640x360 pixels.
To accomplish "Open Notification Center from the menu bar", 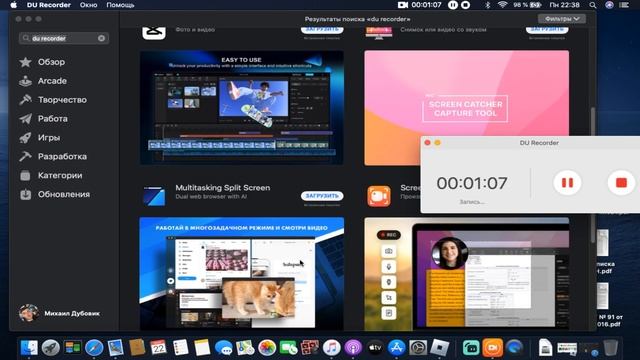I will pos(624,5).
